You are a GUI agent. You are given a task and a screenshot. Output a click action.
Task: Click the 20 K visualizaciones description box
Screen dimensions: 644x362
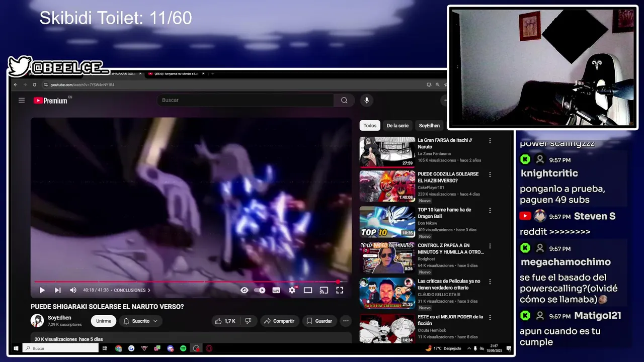[x=191, y=338]
